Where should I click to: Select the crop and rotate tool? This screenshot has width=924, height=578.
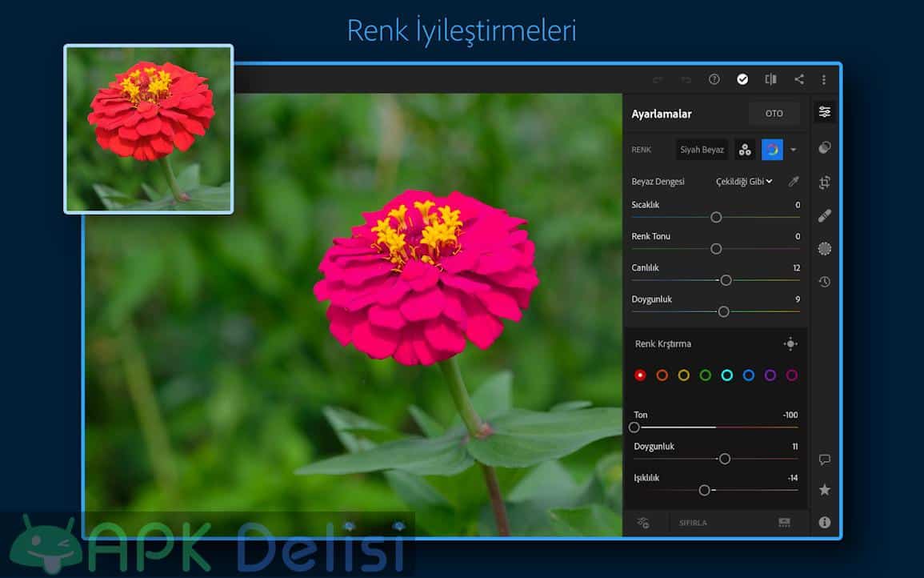(x=825, y=183)
